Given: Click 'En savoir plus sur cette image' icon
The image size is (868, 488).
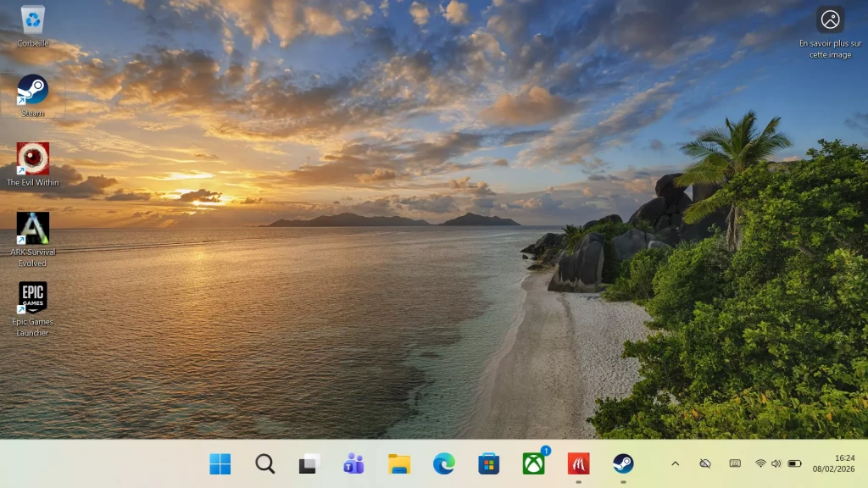Looking at the screenshot, I should (830, 19).
